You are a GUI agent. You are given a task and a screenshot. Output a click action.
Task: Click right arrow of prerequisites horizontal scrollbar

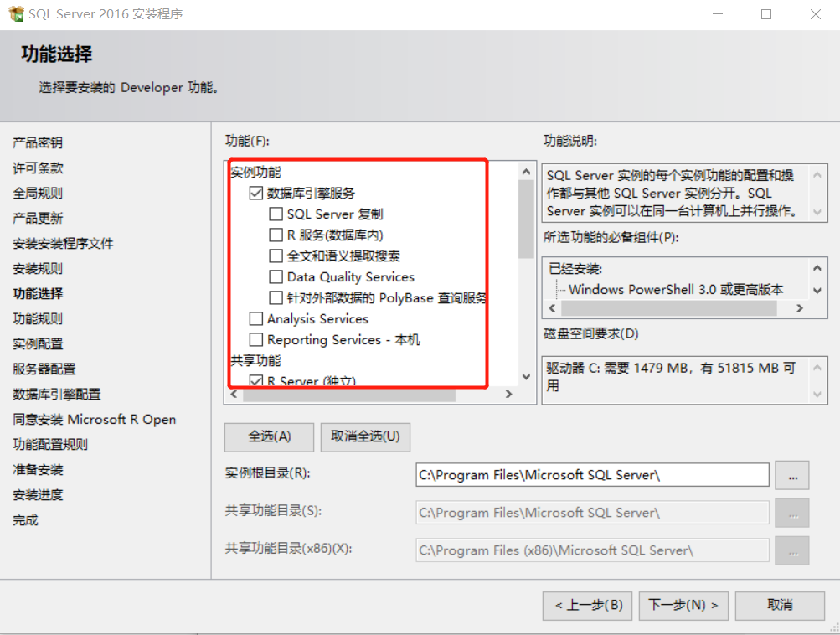(x=800, y=308)
